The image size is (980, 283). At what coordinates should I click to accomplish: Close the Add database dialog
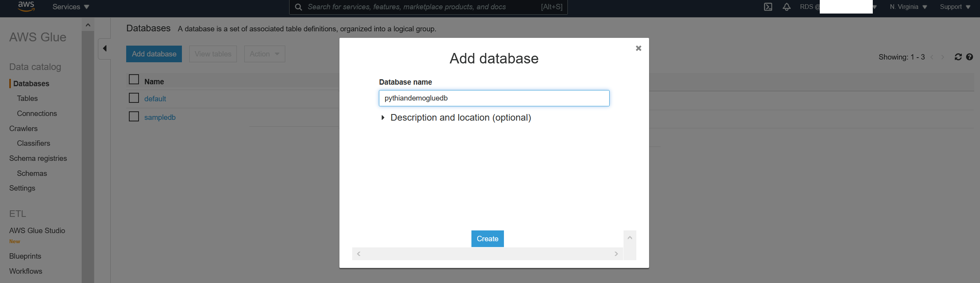coord(638,48)
